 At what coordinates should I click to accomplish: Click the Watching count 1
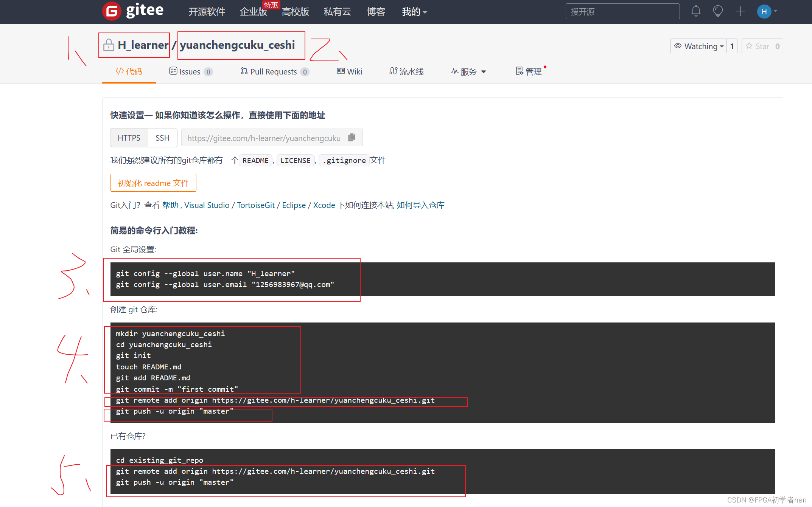(x=732, y=46)
